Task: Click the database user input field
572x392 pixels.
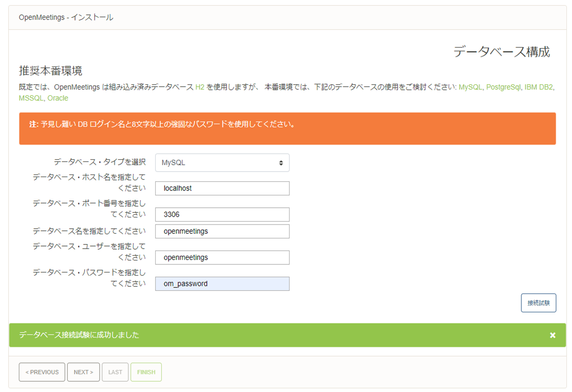Action: pyautogui.click(x=222, y=257)
